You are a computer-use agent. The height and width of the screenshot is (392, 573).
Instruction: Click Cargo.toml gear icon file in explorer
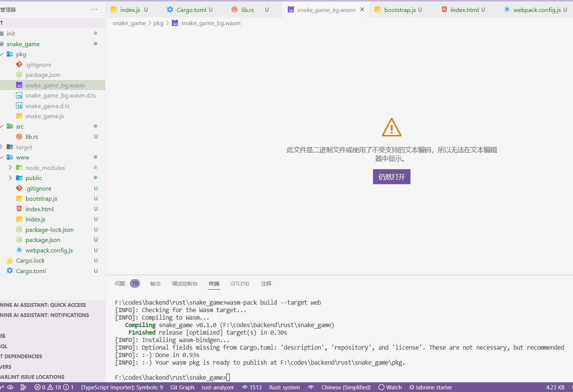click(31, 271)
